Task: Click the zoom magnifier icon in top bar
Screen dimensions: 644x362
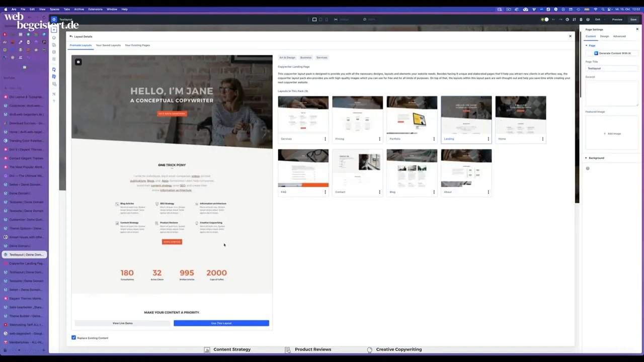Action: (x=365, y=20)
